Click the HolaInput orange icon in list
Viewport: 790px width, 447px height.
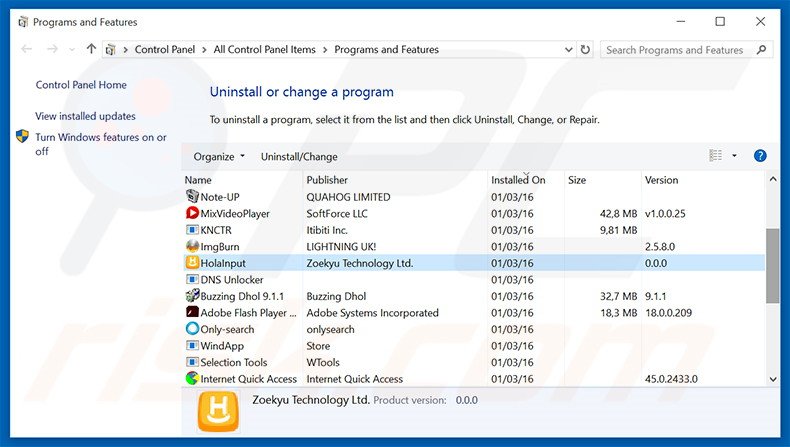192,263
